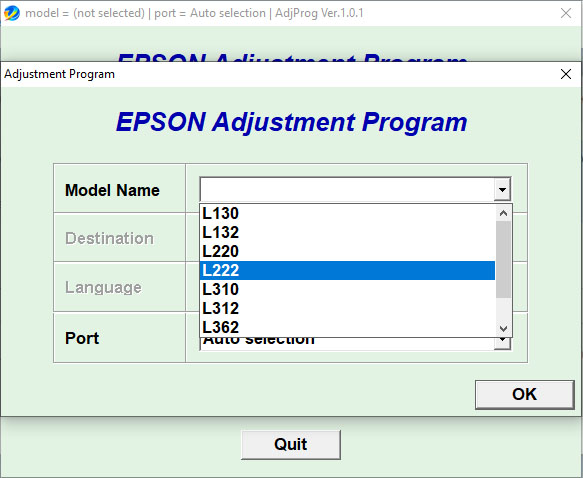Pick the highlighted L222 model
Screen dimensions: 583x478
347,270
